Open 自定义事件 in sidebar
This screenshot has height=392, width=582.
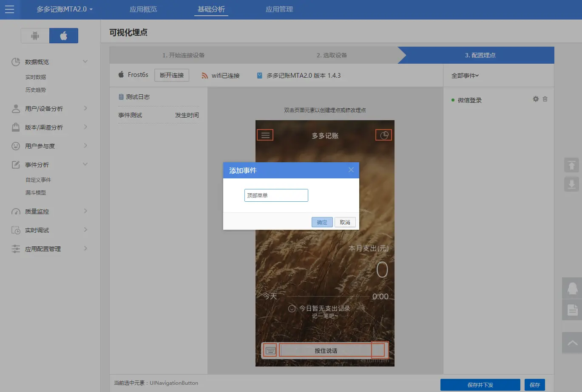pyautogui.click(x=38, y=180)
